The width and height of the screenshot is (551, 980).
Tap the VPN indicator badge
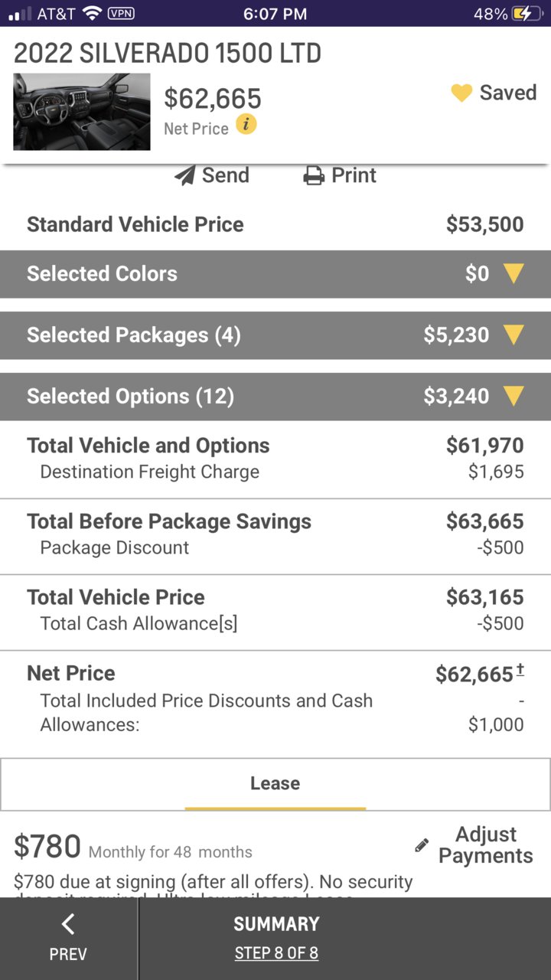[121, 13]
